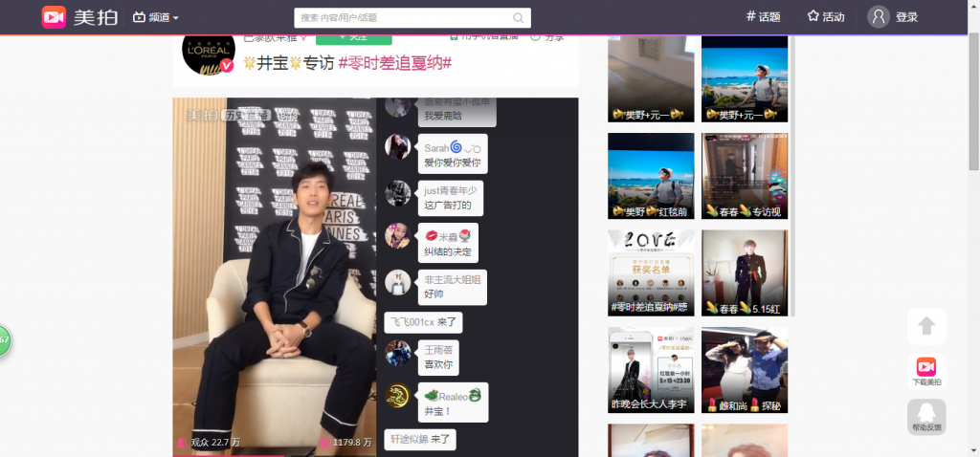Click the pink heart likes icon
980x457 pixels.
324,442
